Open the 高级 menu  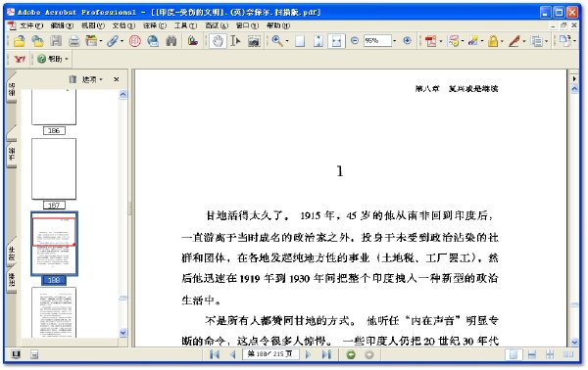(217, 25)
